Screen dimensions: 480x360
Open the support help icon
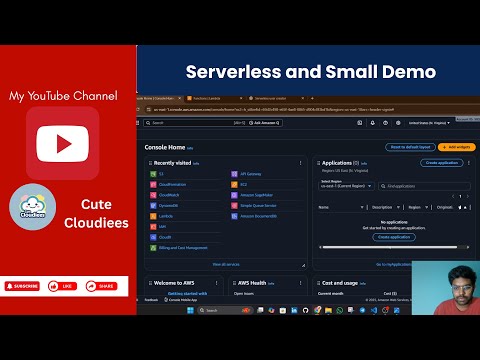pyautogui.click(x=385, y=123)
